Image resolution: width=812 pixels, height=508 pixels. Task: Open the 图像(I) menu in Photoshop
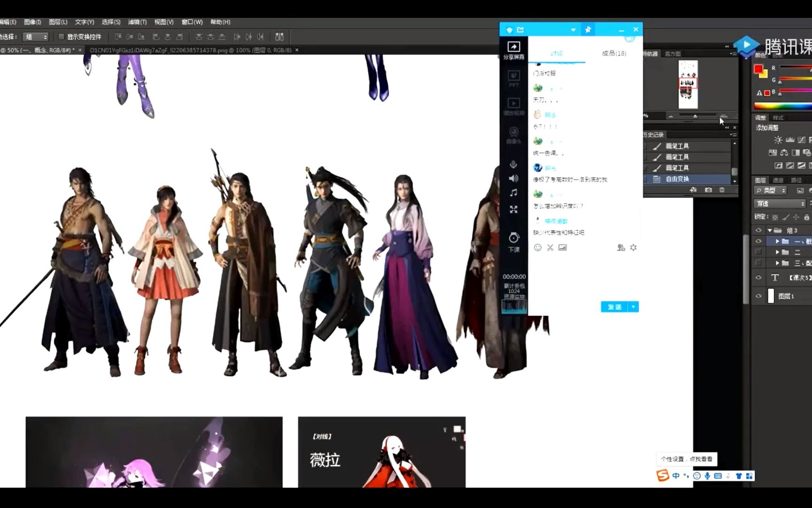[x=32, y=22]
